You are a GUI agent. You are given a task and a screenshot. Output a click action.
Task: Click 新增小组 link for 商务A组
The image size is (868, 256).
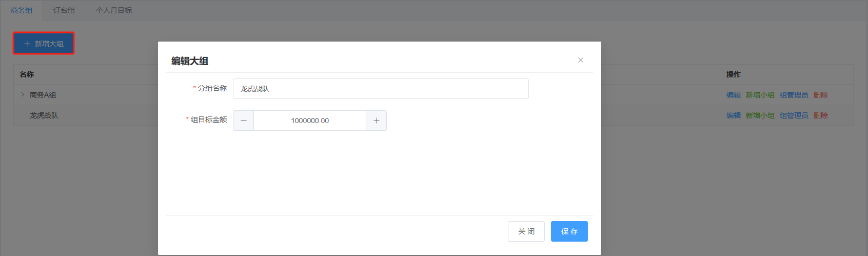coord(760,95)
